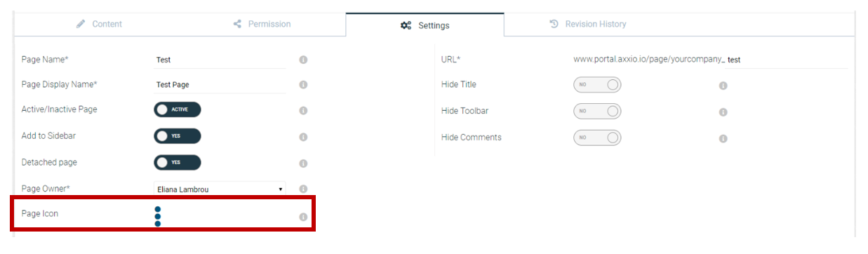The height and width of the screenshot is (254, 868).
Task: Click the info icon beside Page Icon
Action: [x=303, y=217]
